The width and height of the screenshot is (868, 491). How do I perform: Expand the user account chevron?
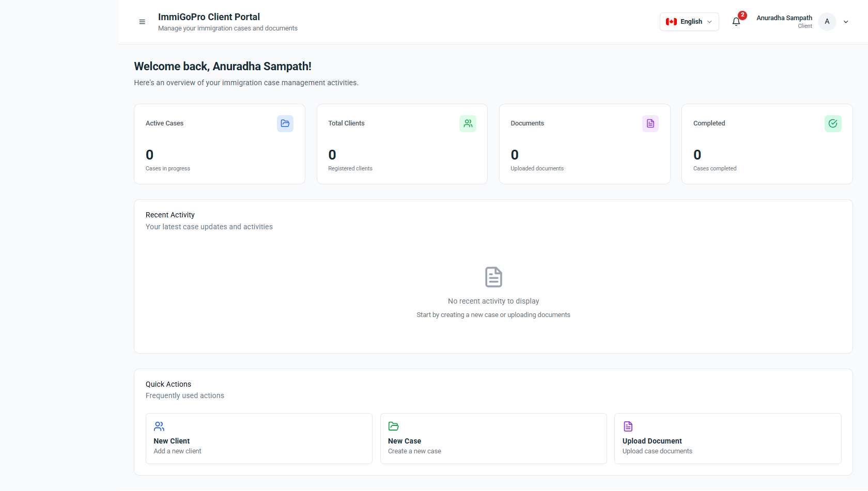846,22
